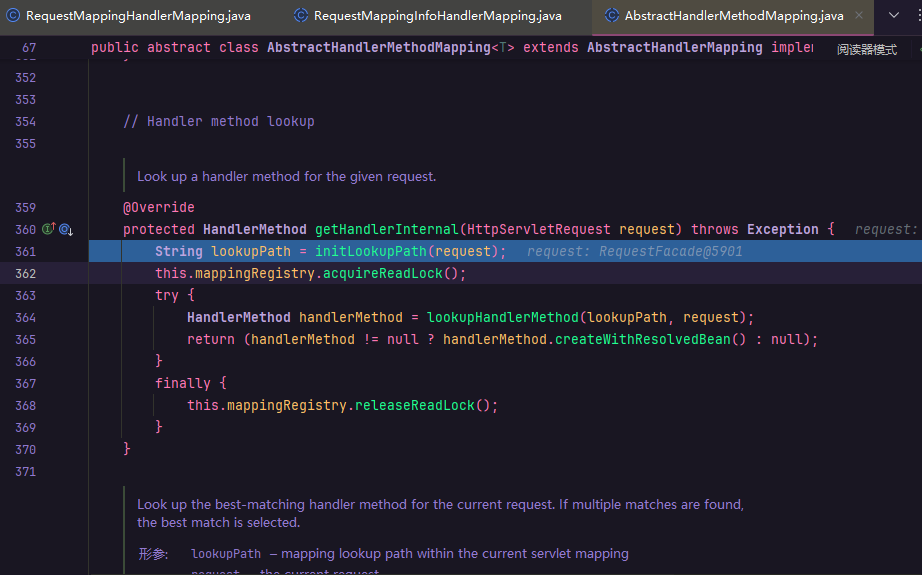The width and height of the screenshot is (922, 575).
Task: Click line number 361 in the gutter
Action: 25,252
